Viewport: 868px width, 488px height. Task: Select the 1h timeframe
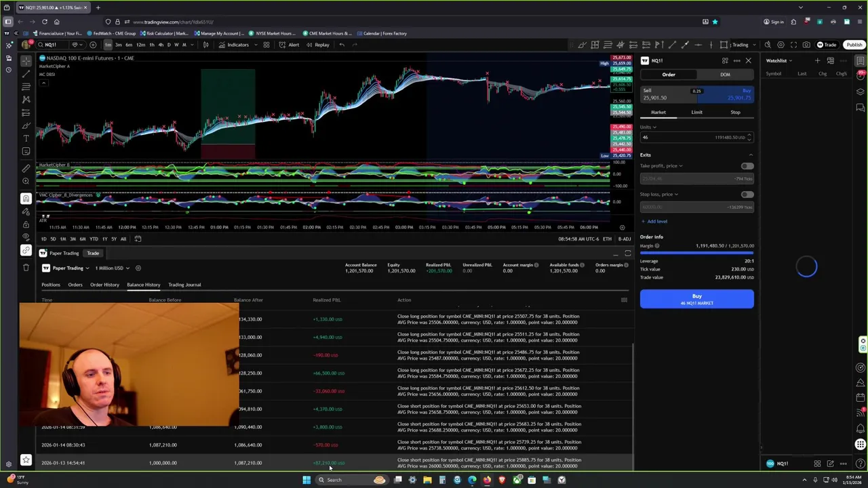(x=151, y=45)
